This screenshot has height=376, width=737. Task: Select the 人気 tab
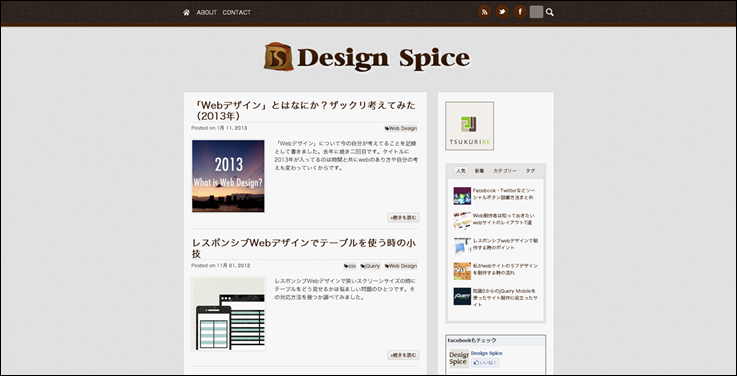pos(461,171)
